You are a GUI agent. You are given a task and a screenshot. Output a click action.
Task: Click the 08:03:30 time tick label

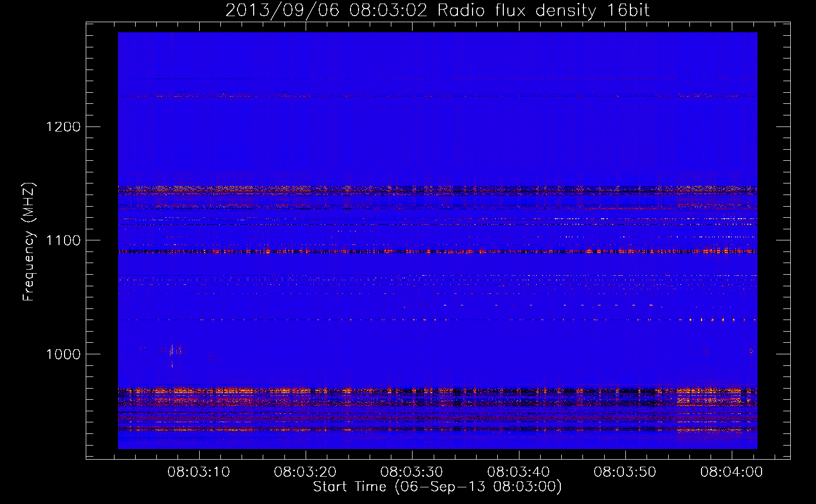412,472
